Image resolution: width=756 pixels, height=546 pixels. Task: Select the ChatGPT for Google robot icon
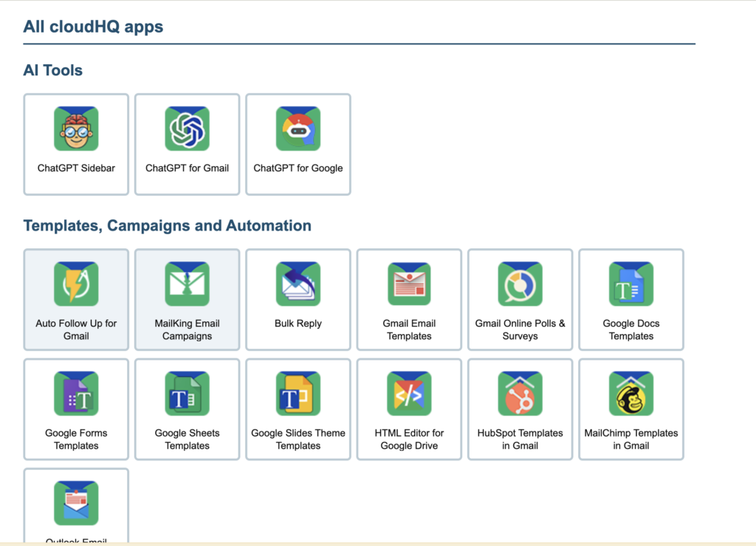pyautogui.click(x=298, y=129)
